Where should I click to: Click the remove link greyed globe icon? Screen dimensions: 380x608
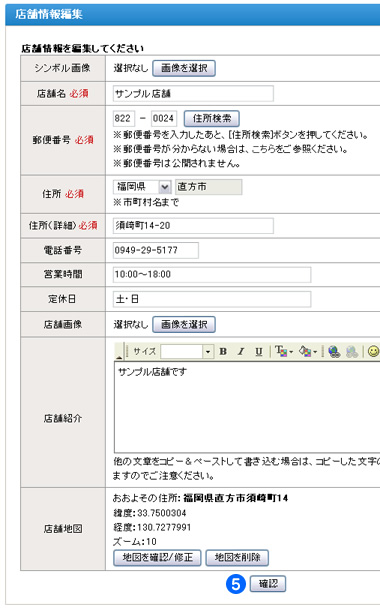(x=352, y=351)
